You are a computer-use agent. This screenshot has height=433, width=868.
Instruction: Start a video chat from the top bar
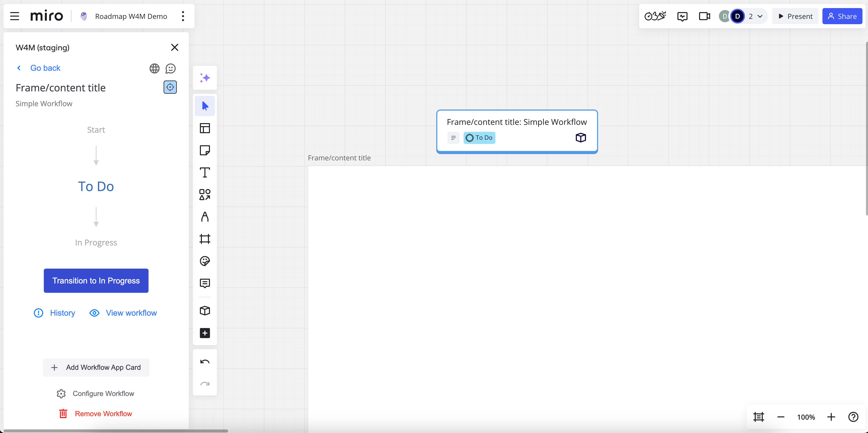(704, 16)
